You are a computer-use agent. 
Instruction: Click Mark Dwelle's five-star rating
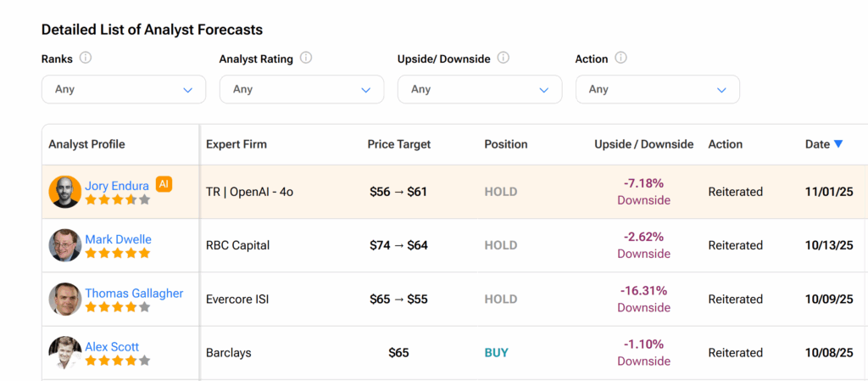click(117, 254)
